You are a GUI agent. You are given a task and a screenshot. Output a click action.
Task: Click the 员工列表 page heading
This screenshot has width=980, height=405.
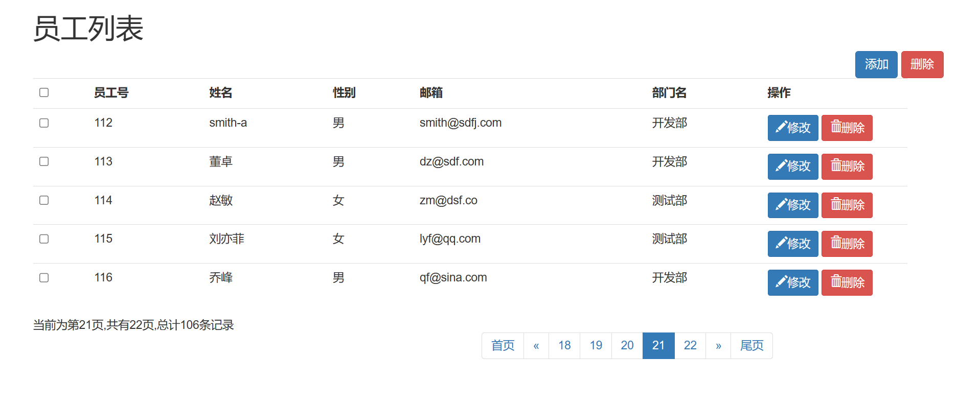[x=88, y=29]
